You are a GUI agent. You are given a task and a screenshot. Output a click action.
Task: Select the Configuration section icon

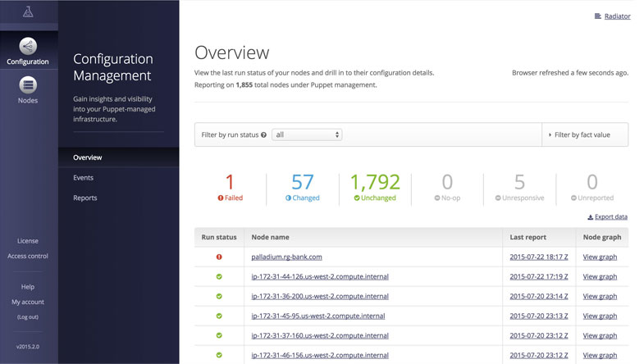pyautogui.click(x=28, y=46)
